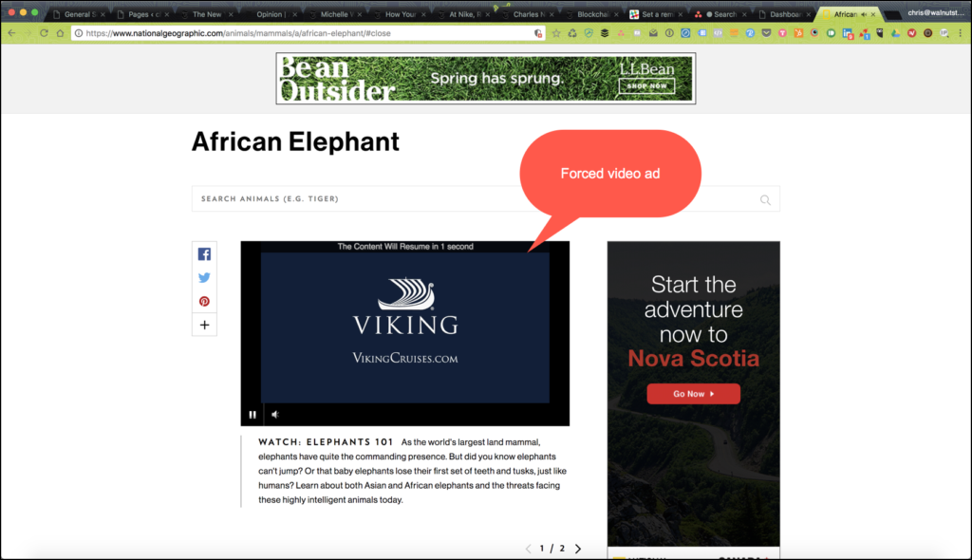
Task: Click the African Elephant heading
Action: click(x=295, y=141)
